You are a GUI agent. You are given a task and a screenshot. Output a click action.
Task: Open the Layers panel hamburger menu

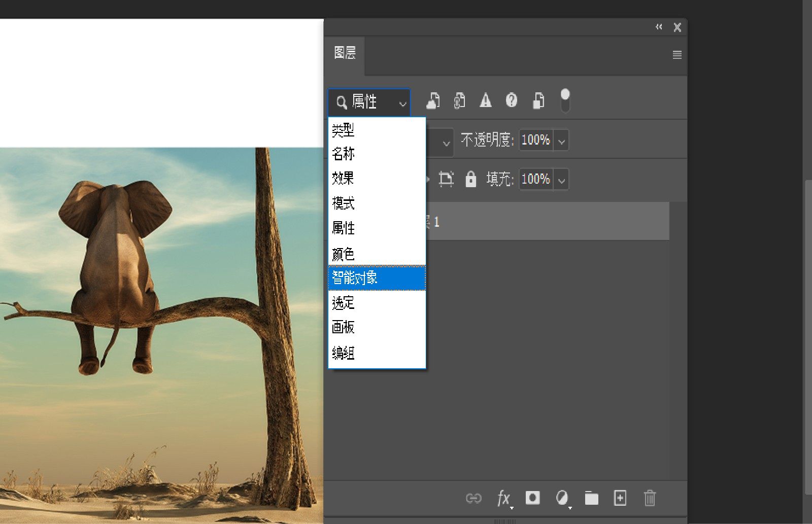tap(677, 55)
